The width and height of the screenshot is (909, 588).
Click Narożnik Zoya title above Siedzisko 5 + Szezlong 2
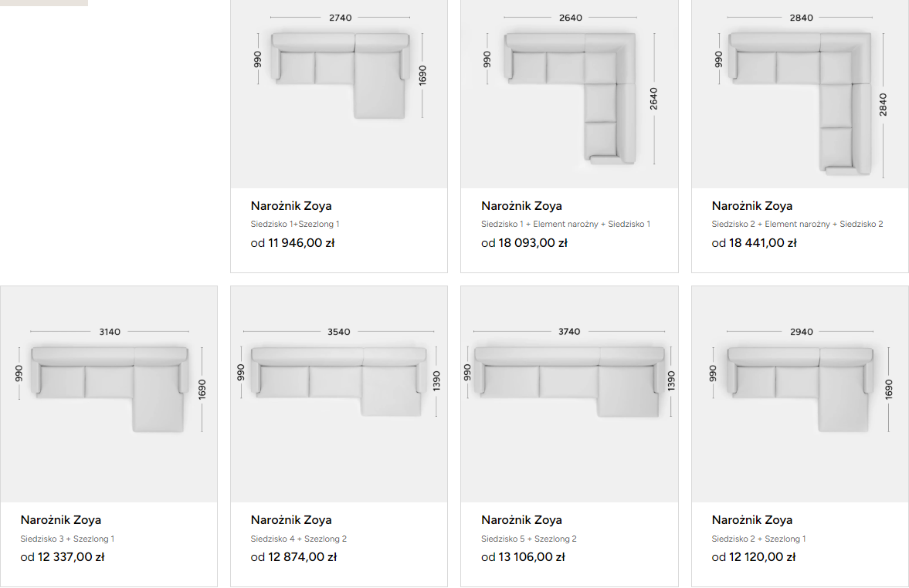tap(521, 519)
